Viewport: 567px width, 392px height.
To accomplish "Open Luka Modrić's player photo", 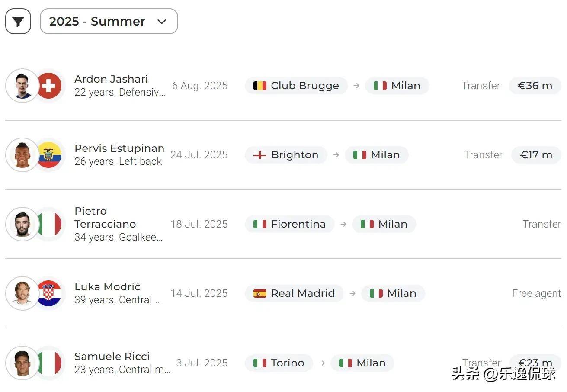I will (x=22, y=293).
